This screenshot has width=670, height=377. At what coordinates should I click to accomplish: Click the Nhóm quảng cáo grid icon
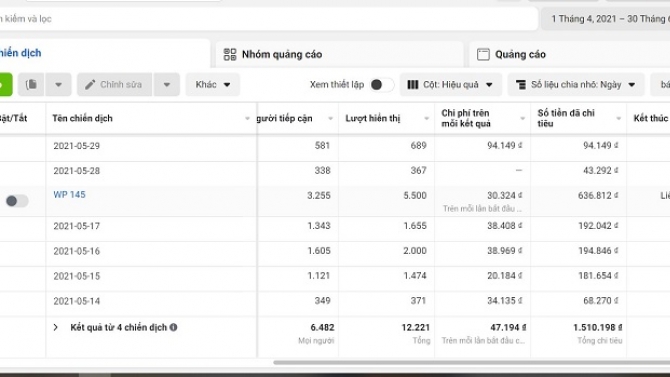coord(230,54)
